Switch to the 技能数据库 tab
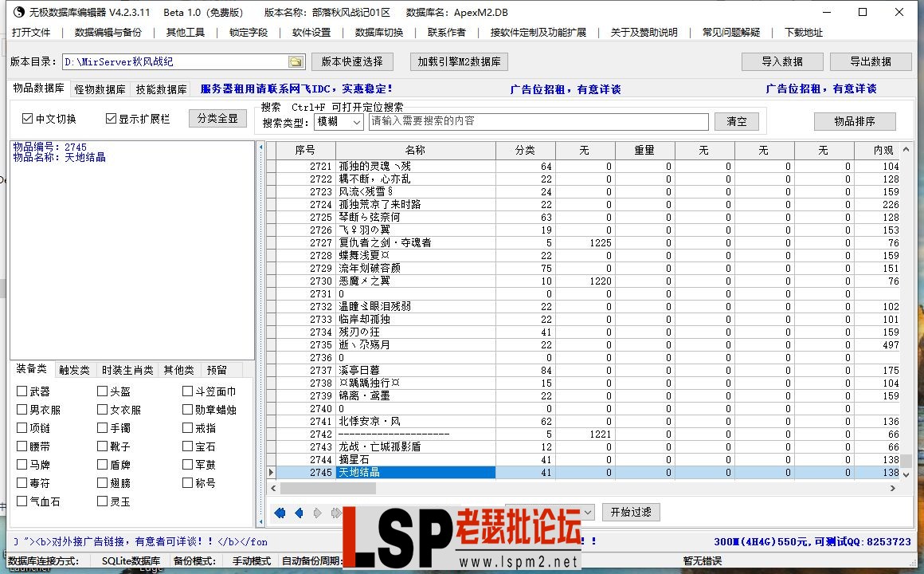This screenshot has width=924, height=574. 161,89
